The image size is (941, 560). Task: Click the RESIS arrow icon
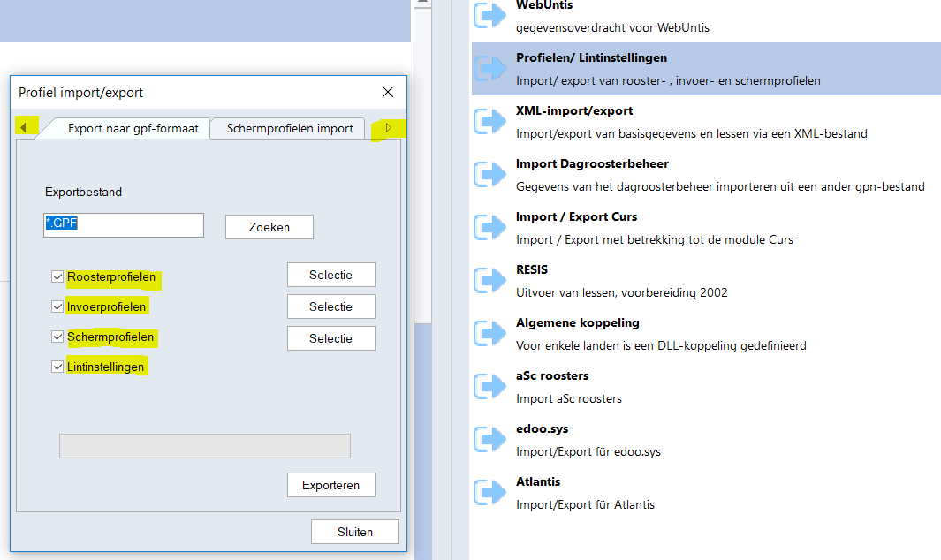[x=489, y=281]
